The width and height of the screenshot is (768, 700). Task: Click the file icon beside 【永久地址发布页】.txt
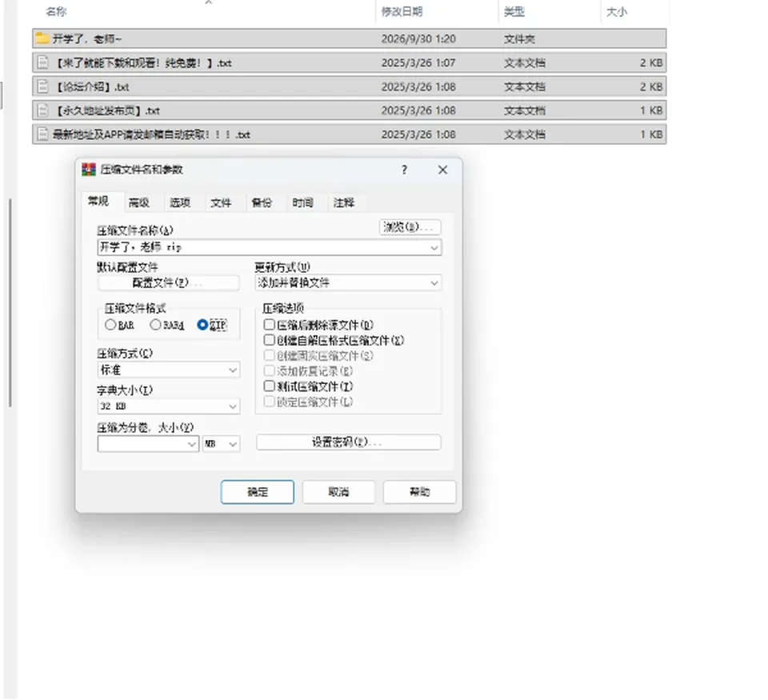tap(43, 110)
